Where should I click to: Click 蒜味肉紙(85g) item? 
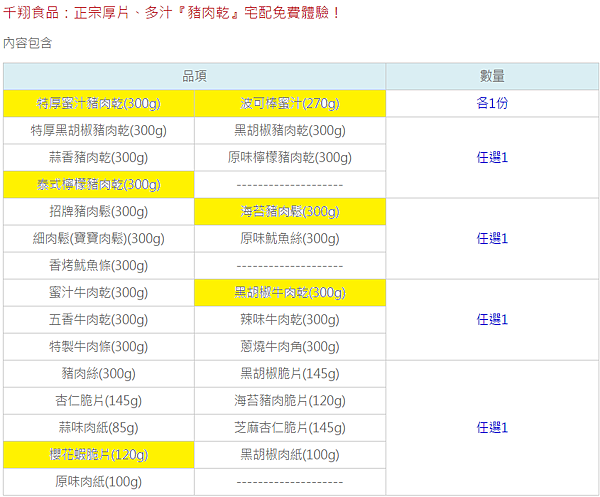(x=99, y=428)
